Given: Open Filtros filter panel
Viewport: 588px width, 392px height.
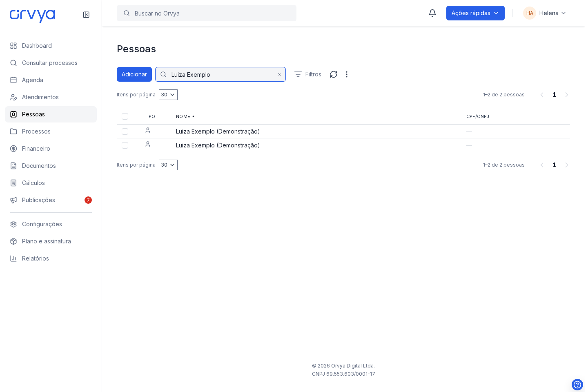Looking at the screenshot, I should coord(308,74).
